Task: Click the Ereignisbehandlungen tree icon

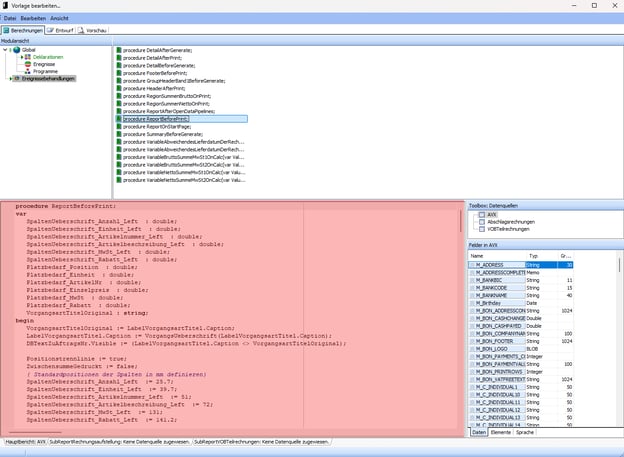Action: tap(15, 78)
